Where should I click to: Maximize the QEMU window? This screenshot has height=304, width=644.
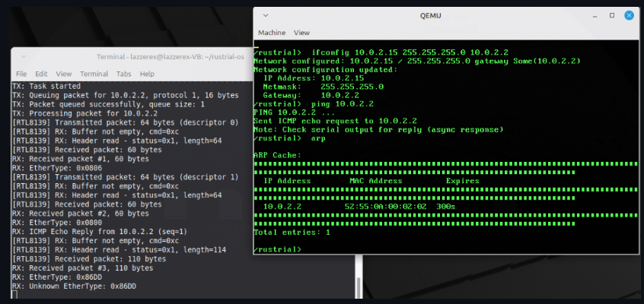pos(612,16)
